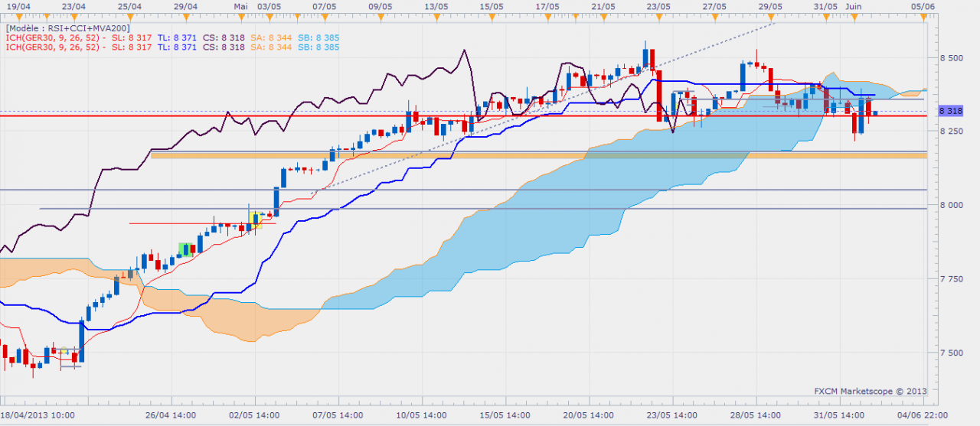Click the '07/05 14:00' time axis label
Screen dimensions: 980x426
(339, 414)
